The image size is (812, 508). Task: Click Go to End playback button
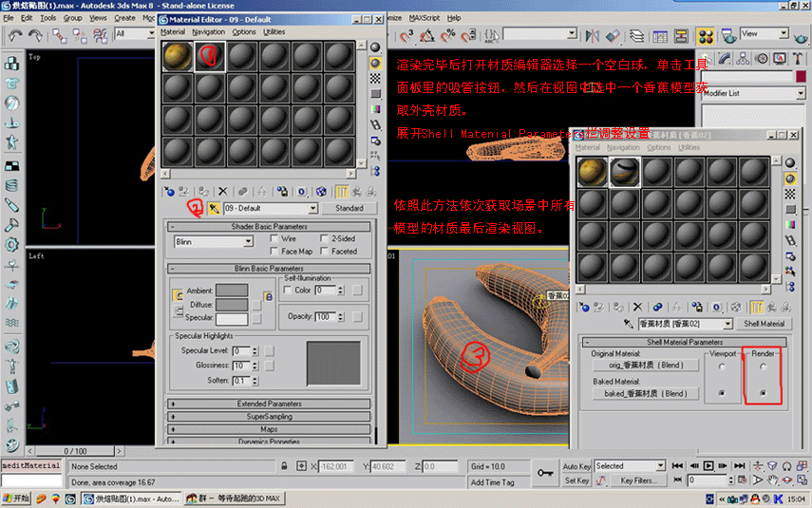(x=740, y=465)
